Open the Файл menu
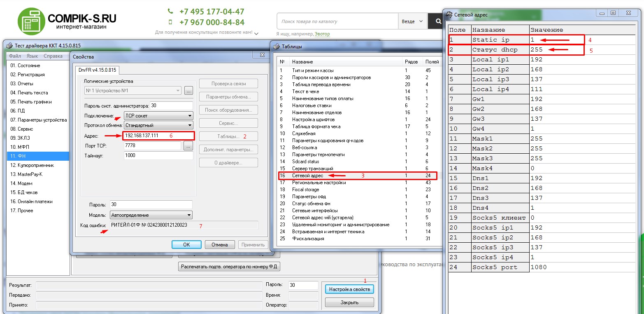This screenshot has width=644, height=314. coord(15,56)
